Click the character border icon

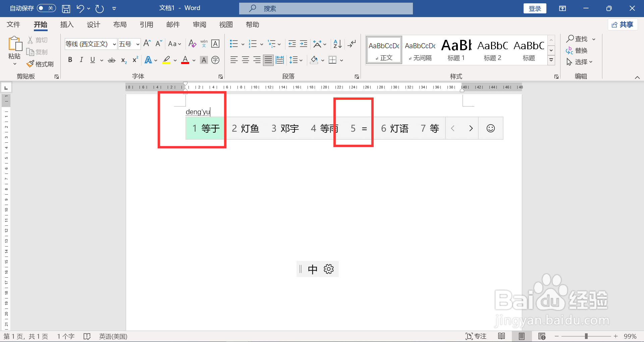pyautogui.click(x=215, y=44)
